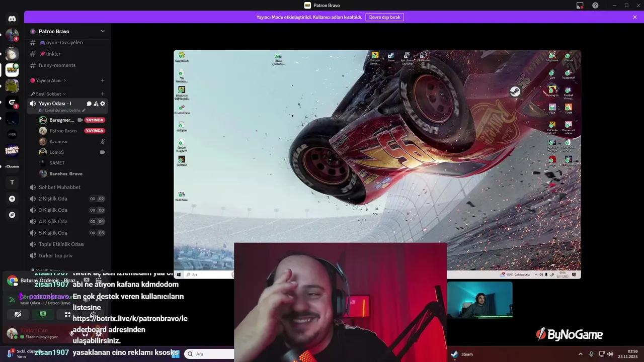Click the Windows taskbar Ara search box

tap(209, 354)
